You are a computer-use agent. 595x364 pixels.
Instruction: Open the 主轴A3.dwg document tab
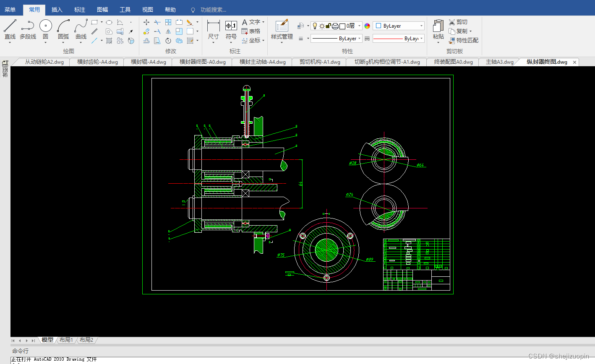coord(499,62)
